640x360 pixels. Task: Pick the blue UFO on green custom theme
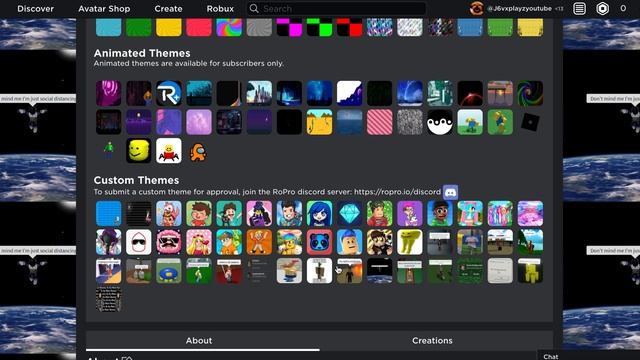(169, 271)
